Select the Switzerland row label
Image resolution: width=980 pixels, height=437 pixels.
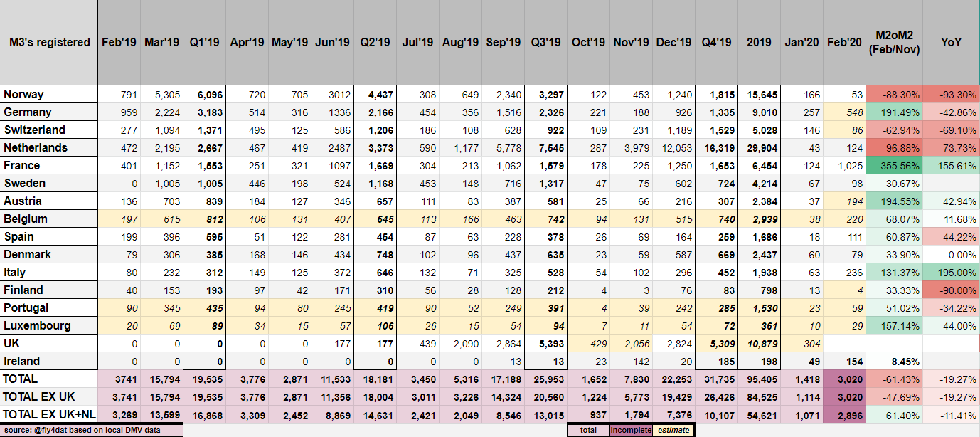click(x=49, y=130)
